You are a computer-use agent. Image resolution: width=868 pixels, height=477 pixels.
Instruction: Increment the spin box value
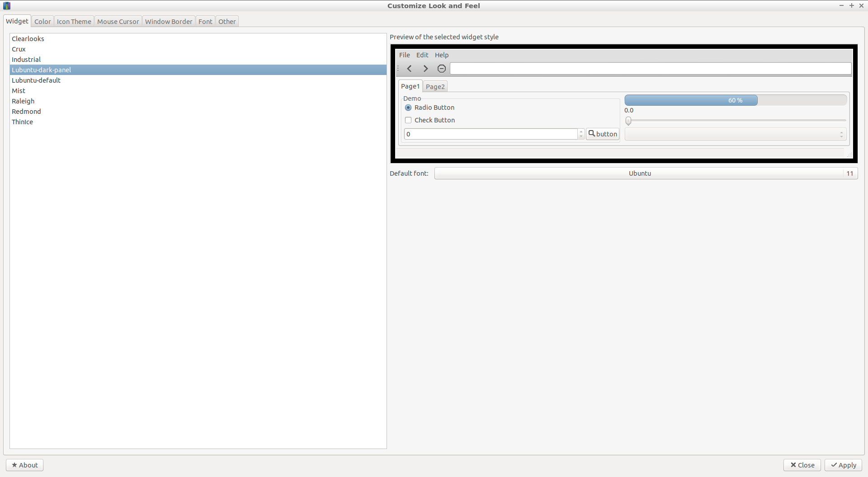coord(581,131)
